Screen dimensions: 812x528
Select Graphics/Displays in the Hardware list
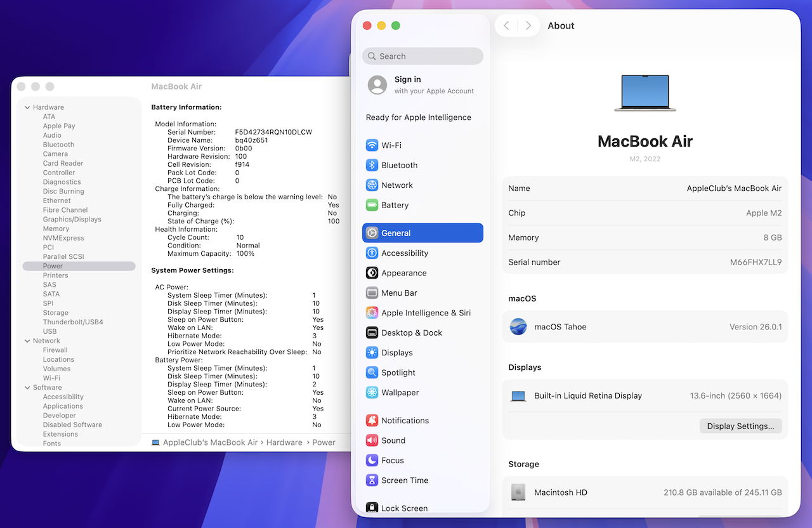coord(72,220)
